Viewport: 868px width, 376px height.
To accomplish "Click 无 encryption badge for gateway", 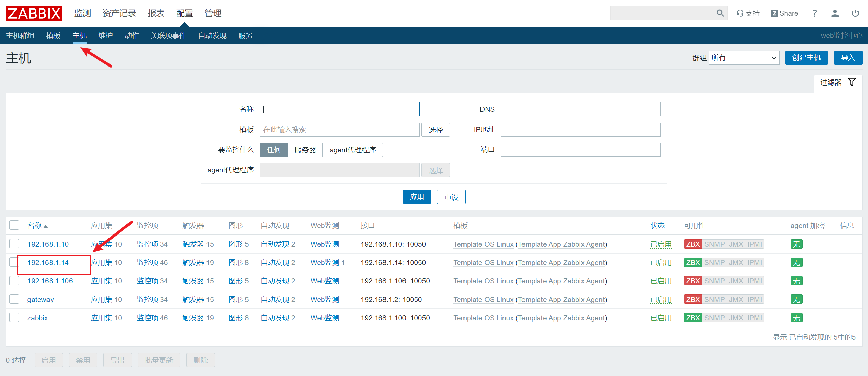I will pos(796,300).
